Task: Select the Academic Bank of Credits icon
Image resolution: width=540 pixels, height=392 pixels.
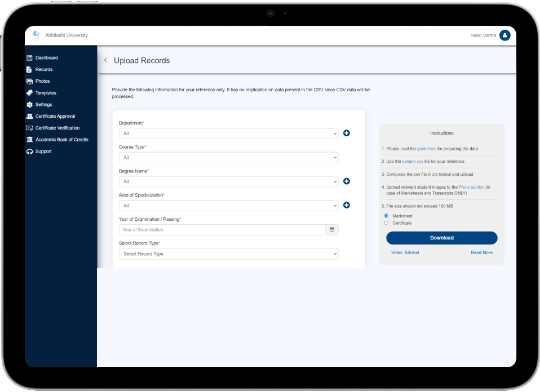Action: click(29, 139)
